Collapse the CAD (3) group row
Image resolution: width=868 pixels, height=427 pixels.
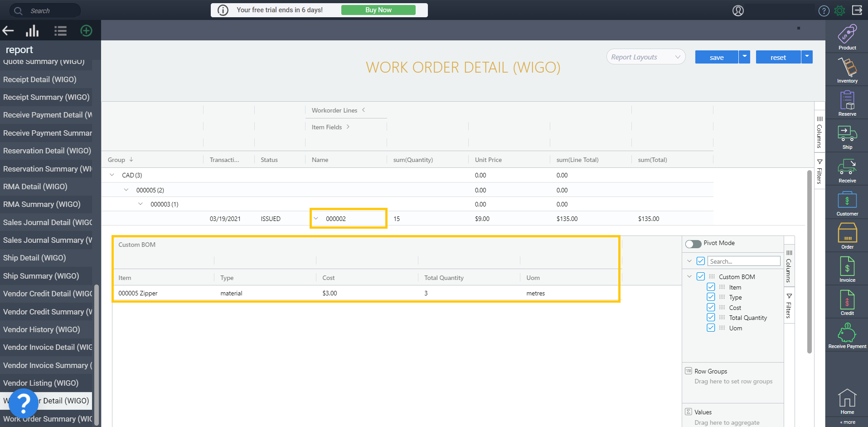pyautogui.click(x=112, y=175)
